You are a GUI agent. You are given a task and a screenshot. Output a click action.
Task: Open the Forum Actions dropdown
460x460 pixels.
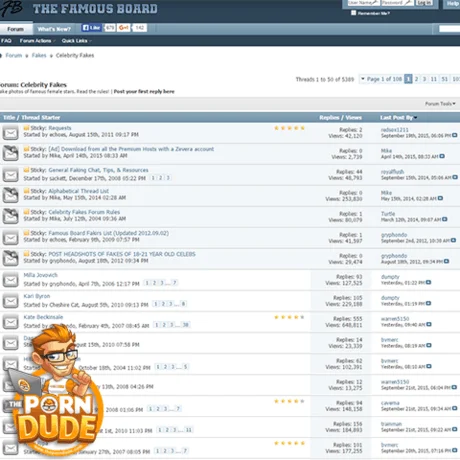point(37,41)
